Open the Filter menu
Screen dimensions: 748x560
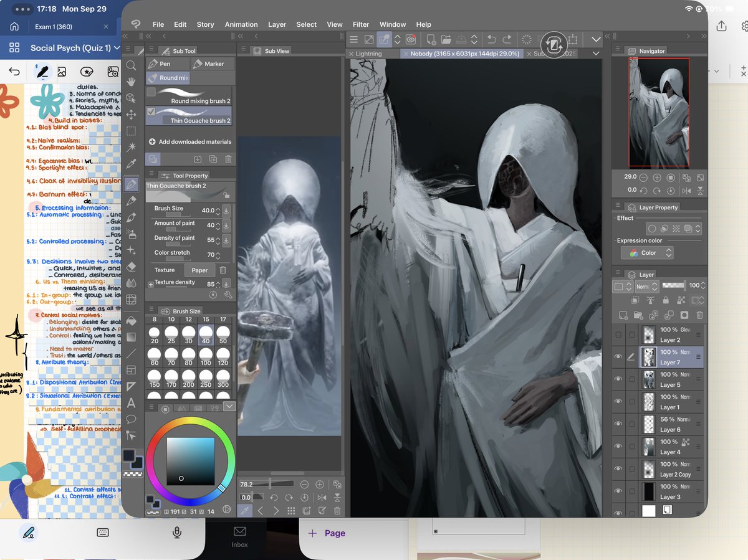tap(361, 24)
